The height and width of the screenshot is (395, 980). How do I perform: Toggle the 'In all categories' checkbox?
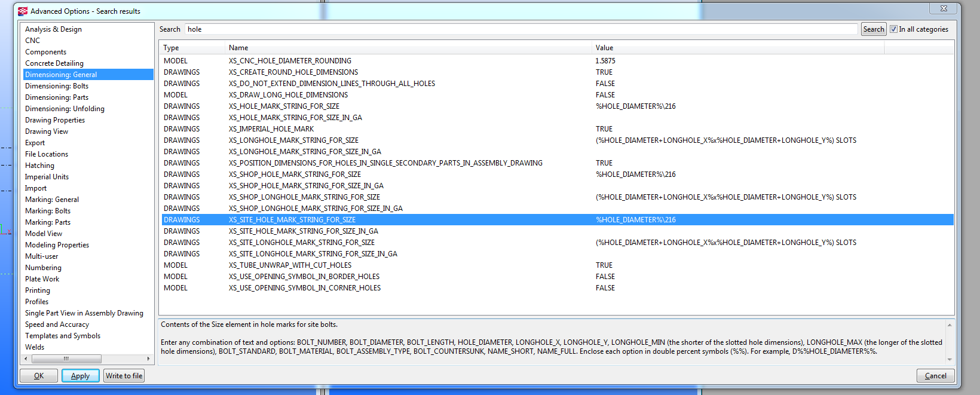(x=893, y=29)
